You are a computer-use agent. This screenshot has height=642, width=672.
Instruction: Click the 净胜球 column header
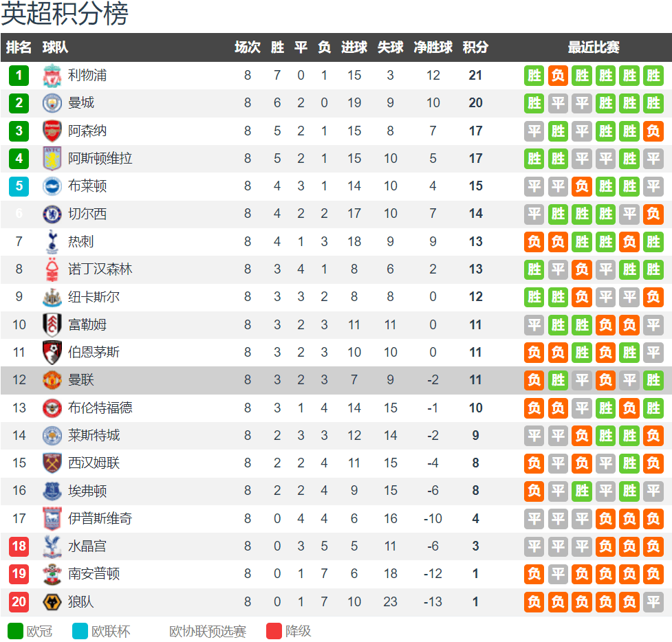[x=433, y=47]
